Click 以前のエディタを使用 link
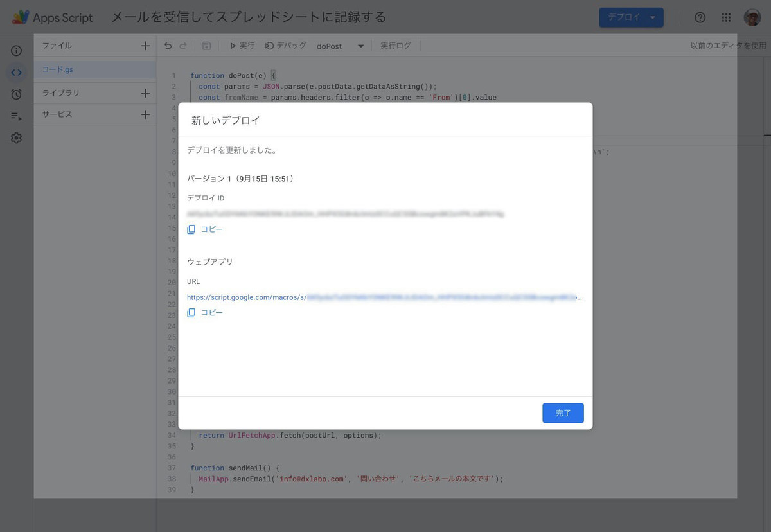Viewport: 771px width, 532px height. [728, 46]
